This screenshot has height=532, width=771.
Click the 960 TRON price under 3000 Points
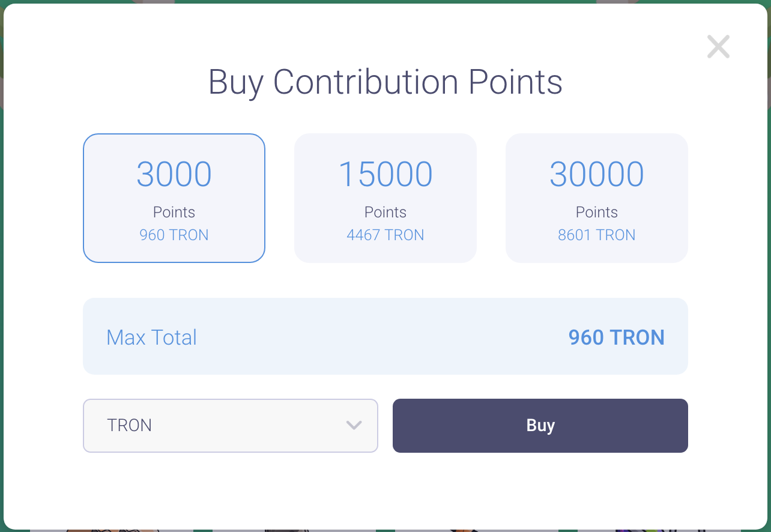[174, 235]
